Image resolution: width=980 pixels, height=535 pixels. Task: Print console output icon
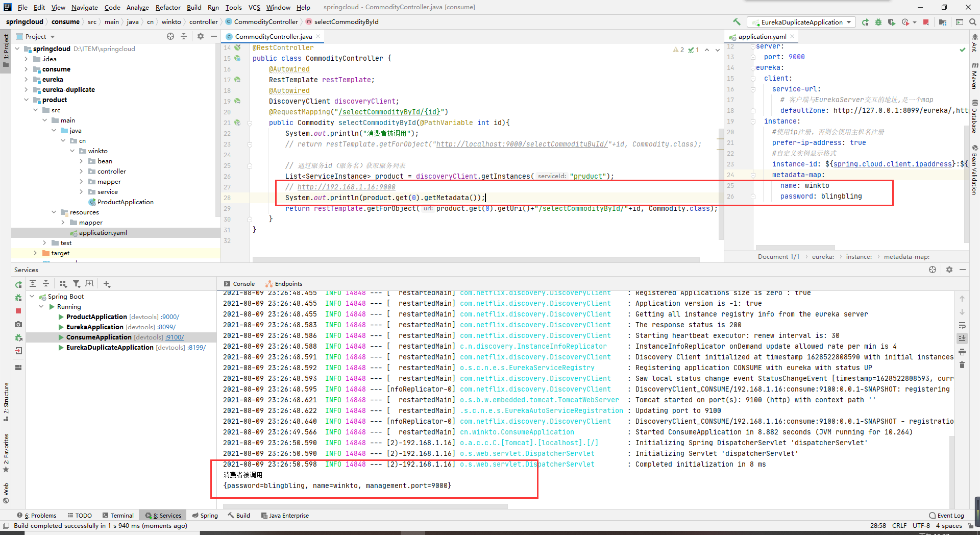(x=962, y=352)
